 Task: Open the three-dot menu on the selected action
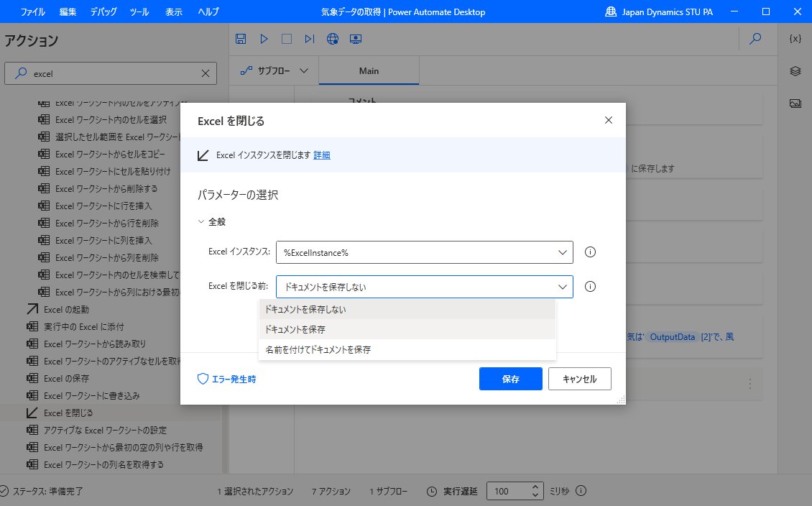(x=750, y=384)
